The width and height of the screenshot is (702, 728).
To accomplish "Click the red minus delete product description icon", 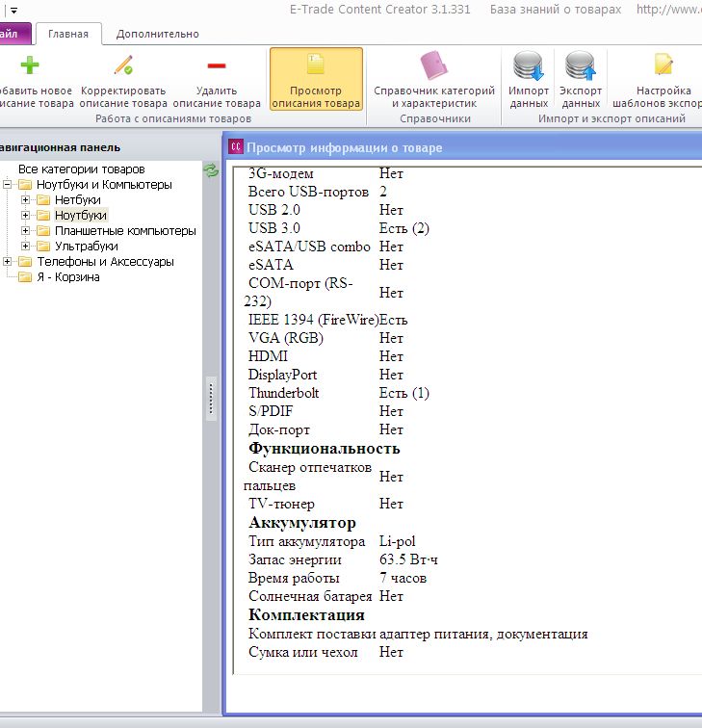I will click(x=217, y=65).
